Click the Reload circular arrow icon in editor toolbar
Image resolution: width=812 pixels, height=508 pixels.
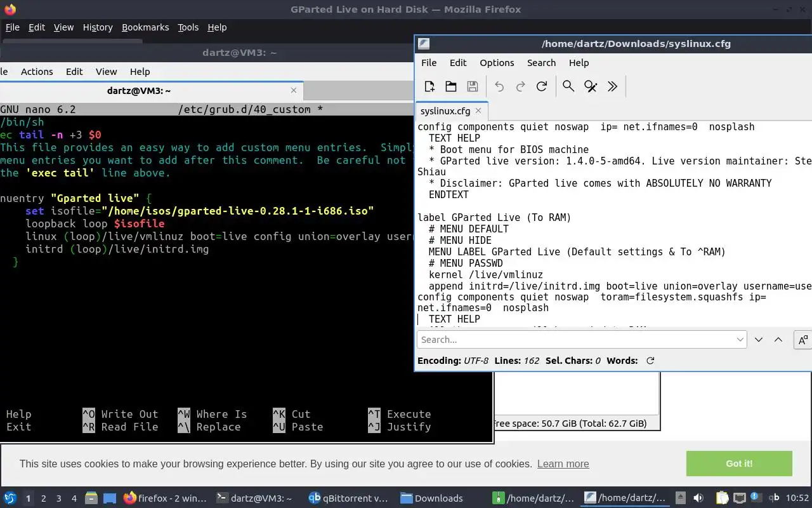(542, 86)
